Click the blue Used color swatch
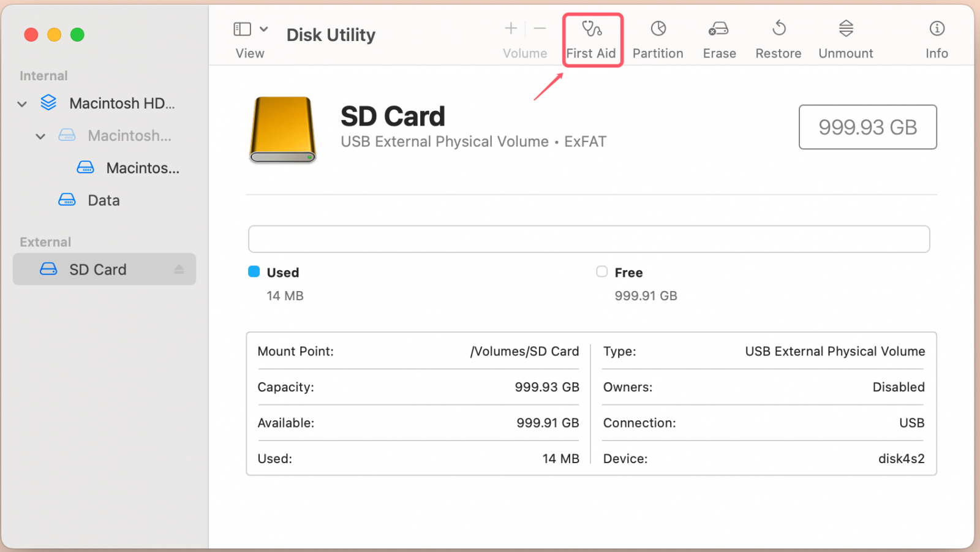The image size is (980, 552). 254,271
